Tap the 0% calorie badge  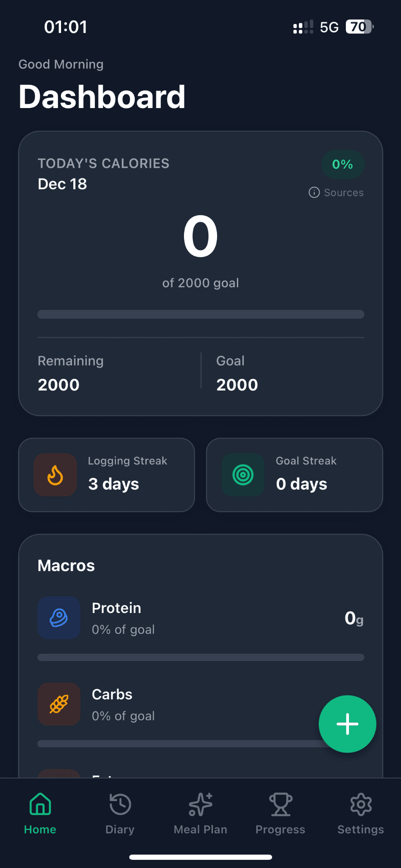(x=342, y=165)
